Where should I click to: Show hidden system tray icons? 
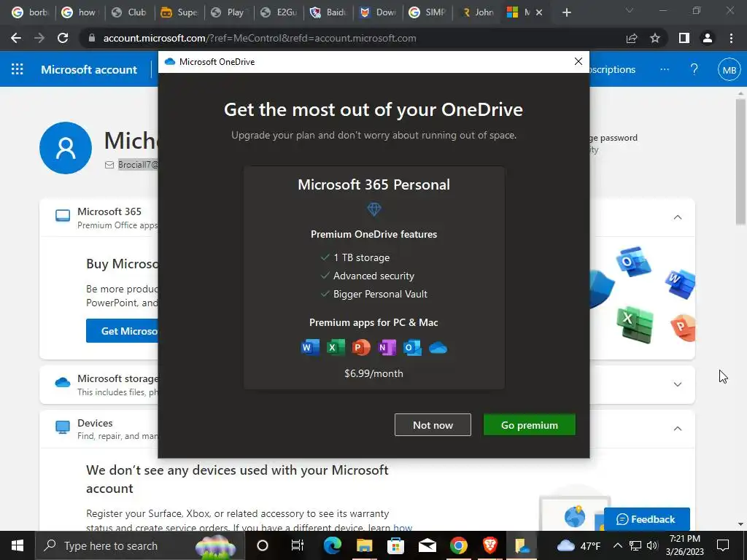(x=617, y=545)
